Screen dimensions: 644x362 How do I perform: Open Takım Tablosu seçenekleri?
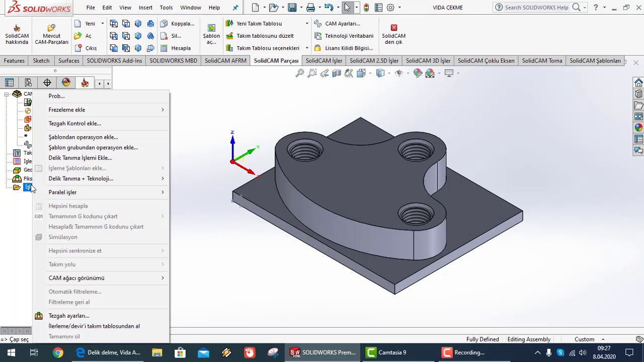click(263, 48)
